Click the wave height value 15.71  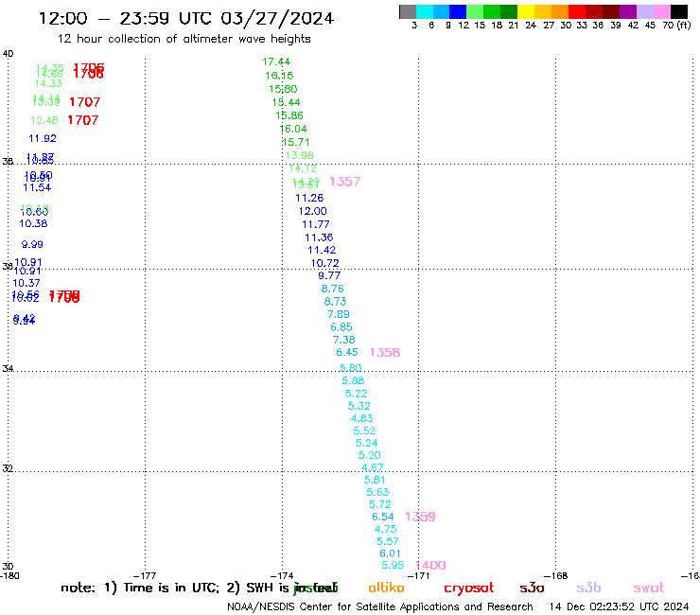point(295,142)
